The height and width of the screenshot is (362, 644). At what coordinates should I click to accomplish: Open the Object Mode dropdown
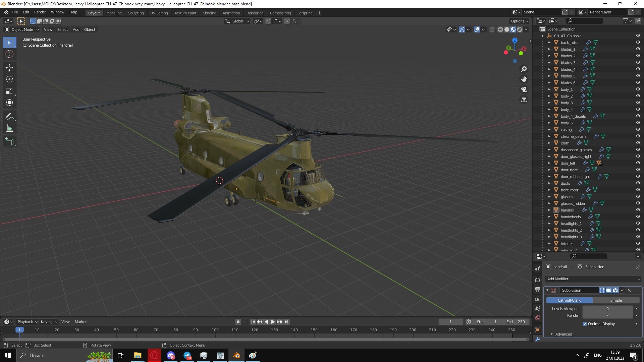(x=22, y=29)
